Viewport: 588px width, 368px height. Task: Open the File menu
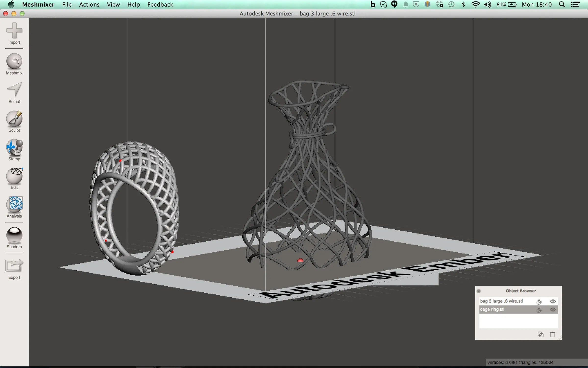tap(67, 4)
